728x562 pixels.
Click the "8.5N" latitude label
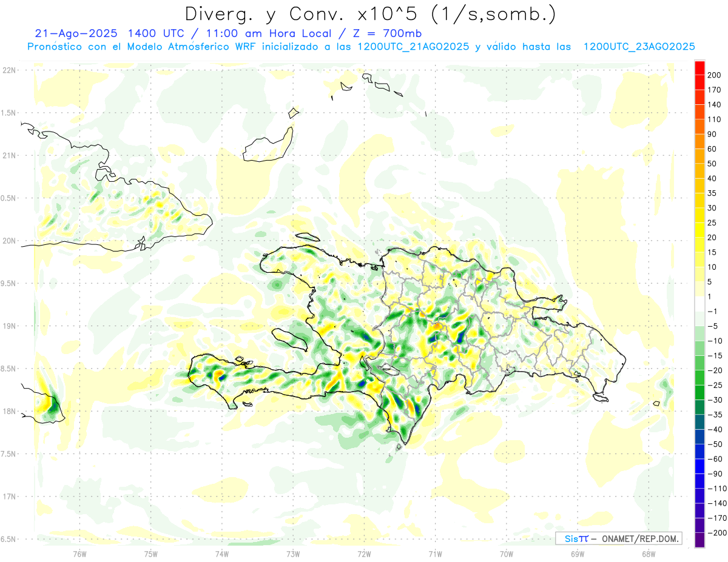[8, 369]
